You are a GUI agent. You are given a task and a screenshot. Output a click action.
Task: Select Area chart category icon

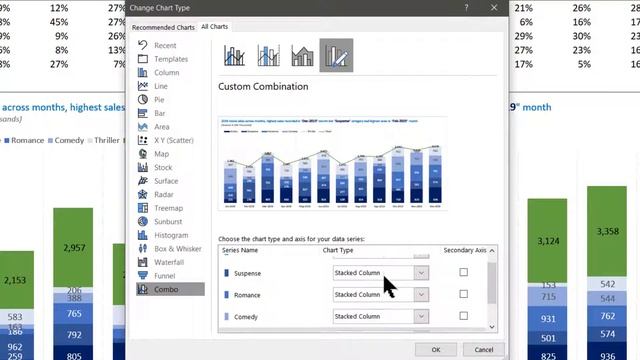pos(142,127)
